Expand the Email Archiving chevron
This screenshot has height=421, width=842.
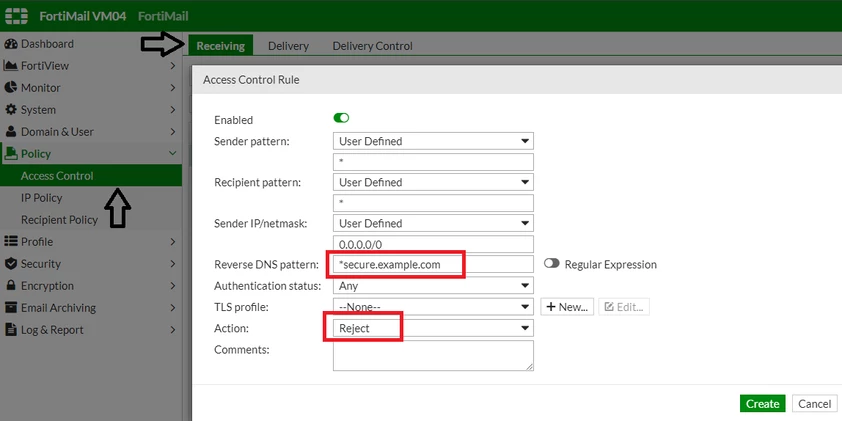coord(172,308)
